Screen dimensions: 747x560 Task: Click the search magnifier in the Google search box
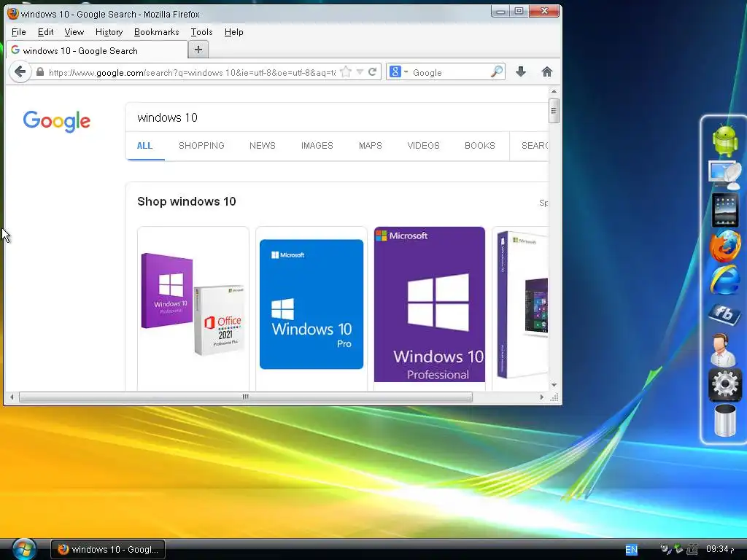pyautogui.click(x=496, y=72)
